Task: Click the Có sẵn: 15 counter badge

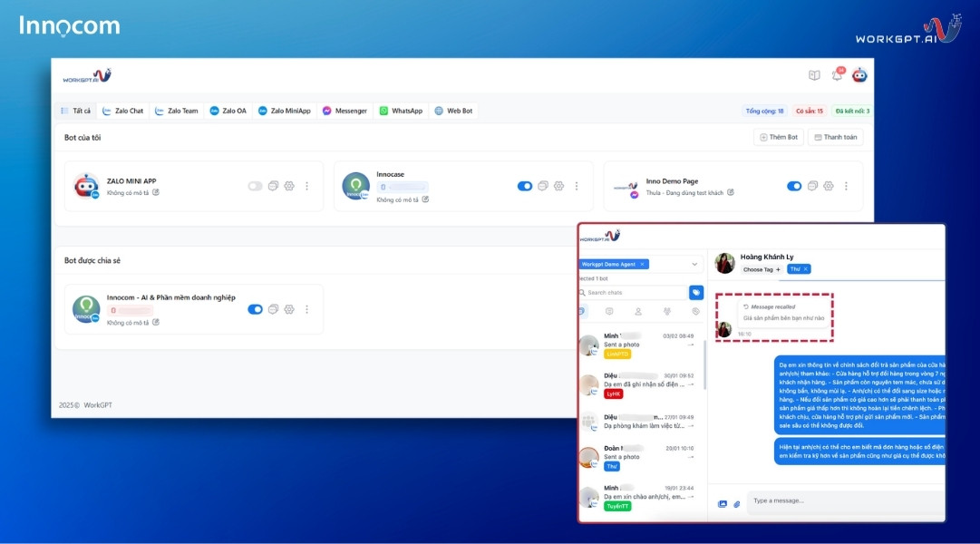Action: pos(810,111)
